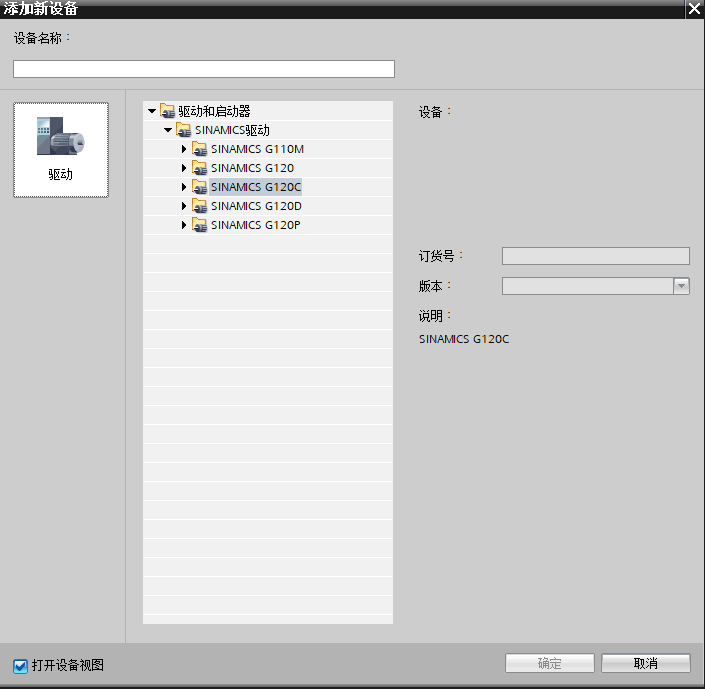Click the SINAMICS G110M folder icon
Screen dimensions: 705x689
point(200,149)
